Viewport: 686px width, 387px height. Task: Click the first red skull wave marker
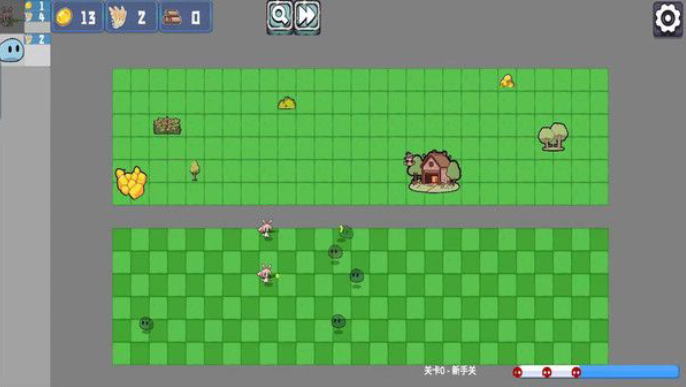pyautogui.click(x=517, y=372)
